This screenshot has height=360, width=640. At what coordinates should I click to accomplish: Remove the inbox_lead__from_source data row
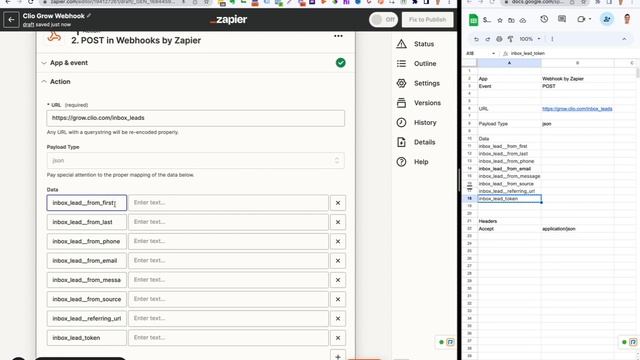[x=338, y=299]
